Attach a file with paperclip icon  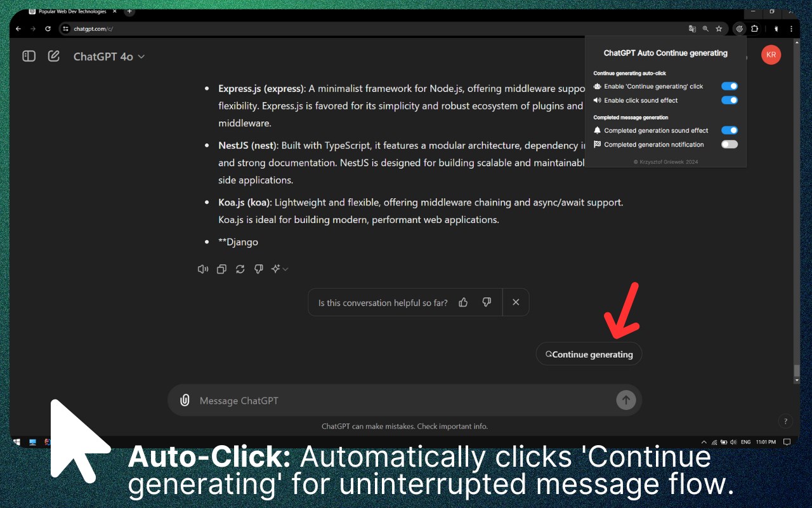(x=185, y=400)
